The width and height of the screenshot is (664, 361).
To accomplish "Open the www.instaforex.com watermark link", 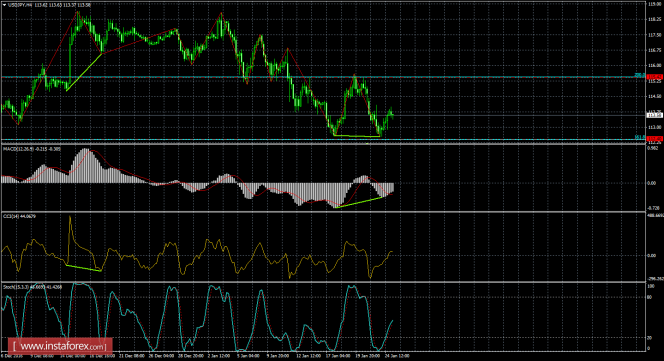I will tap(60, 346).
